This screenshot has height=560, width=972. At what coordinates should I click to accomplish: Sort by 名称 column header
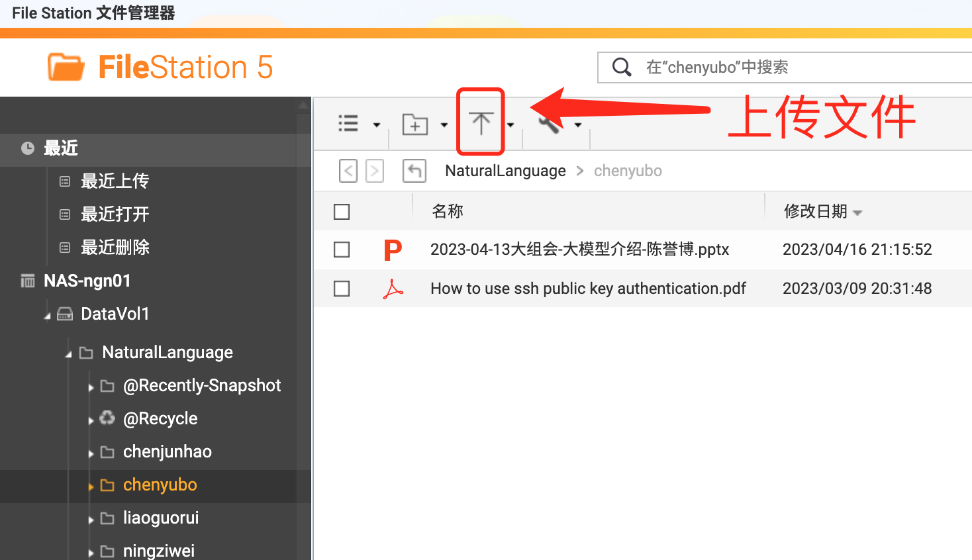pyautogui.click(x=448, y=211)
